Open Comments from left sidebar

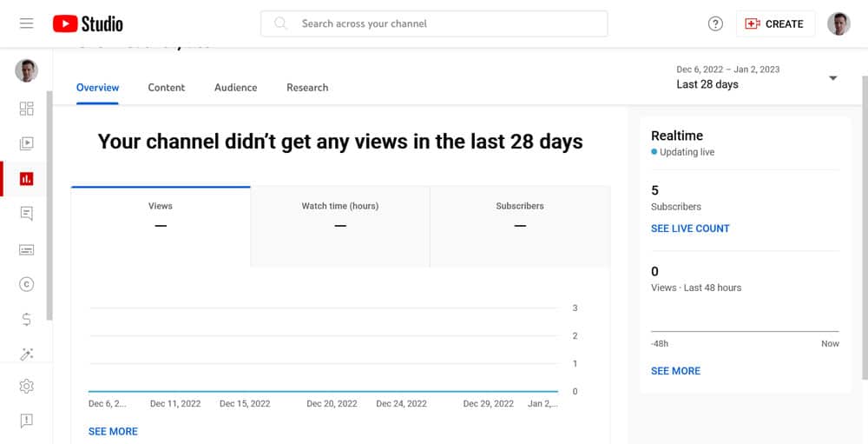point(26,214)
